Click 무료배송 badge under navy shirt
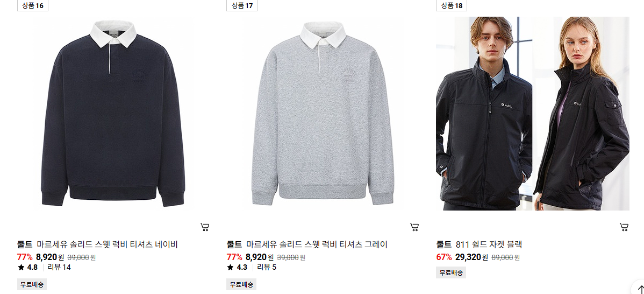This screenshot has width=644, height=294. tap(32, 284)
